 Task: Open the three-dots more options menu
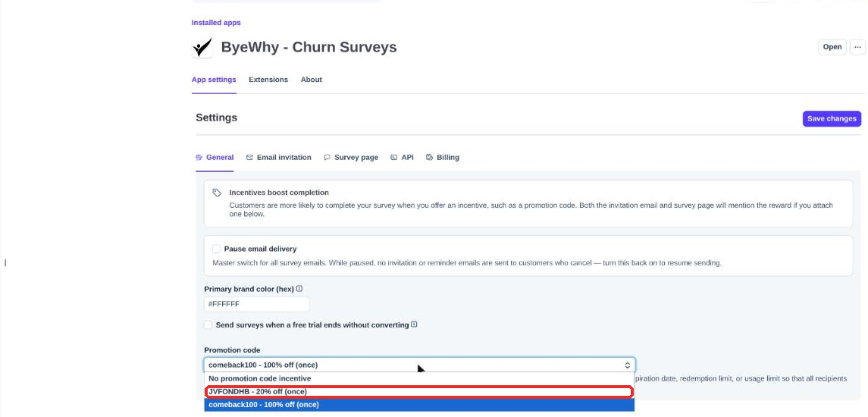(x=857, y=47)
